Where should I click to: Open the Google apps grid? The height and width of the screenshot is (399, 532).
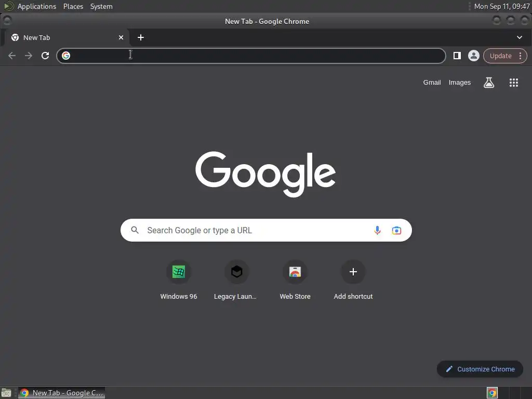click(x=514, y=83)
